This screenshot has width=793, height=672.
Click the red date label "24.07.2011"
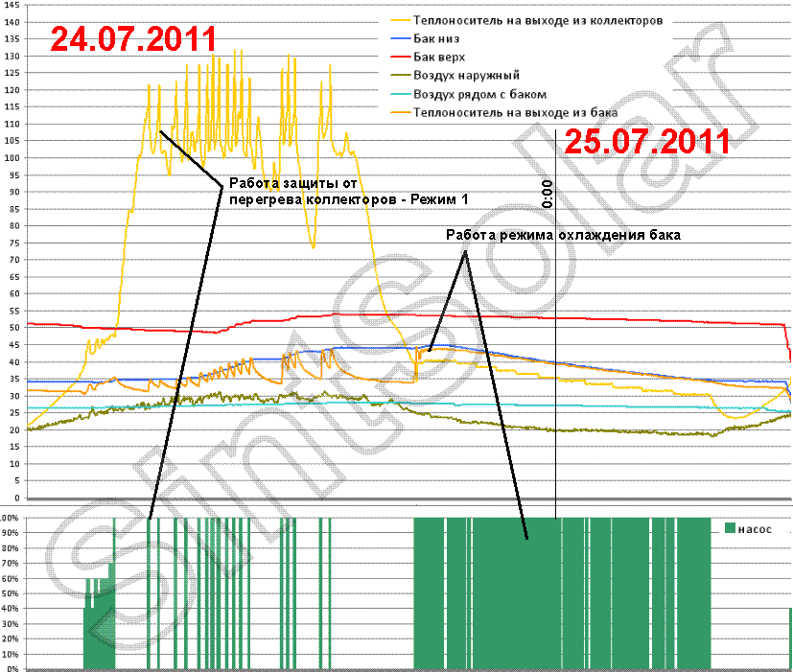pos(133,39)
